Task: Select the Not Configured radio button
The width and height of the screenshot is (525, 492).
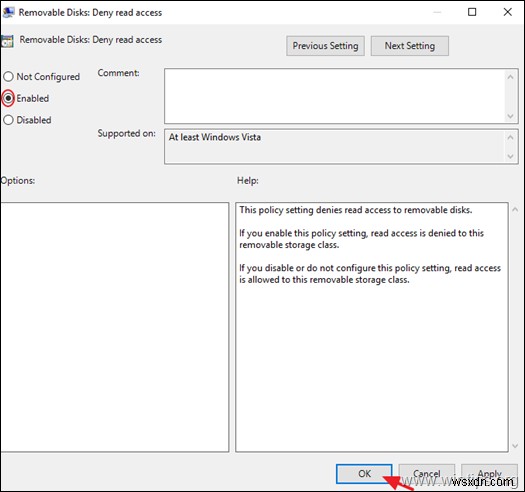Action: [x=8, y=77]
